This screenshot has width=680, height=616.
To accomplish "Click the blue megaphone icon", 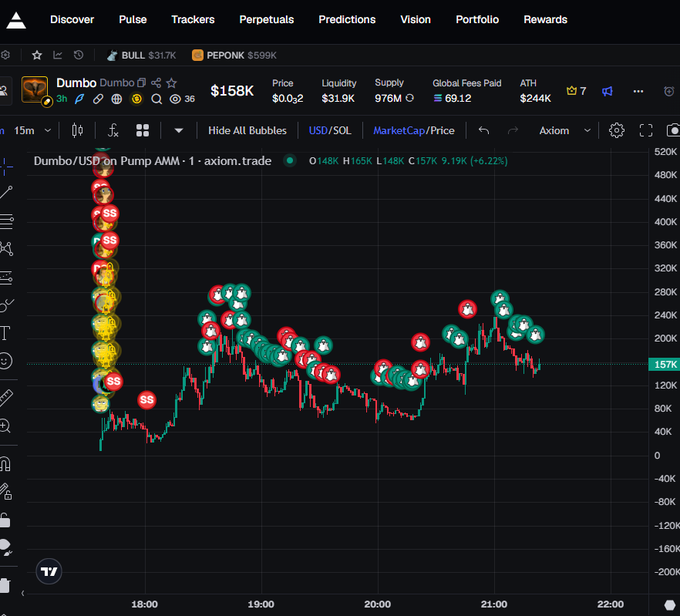I will pos(607,91).
